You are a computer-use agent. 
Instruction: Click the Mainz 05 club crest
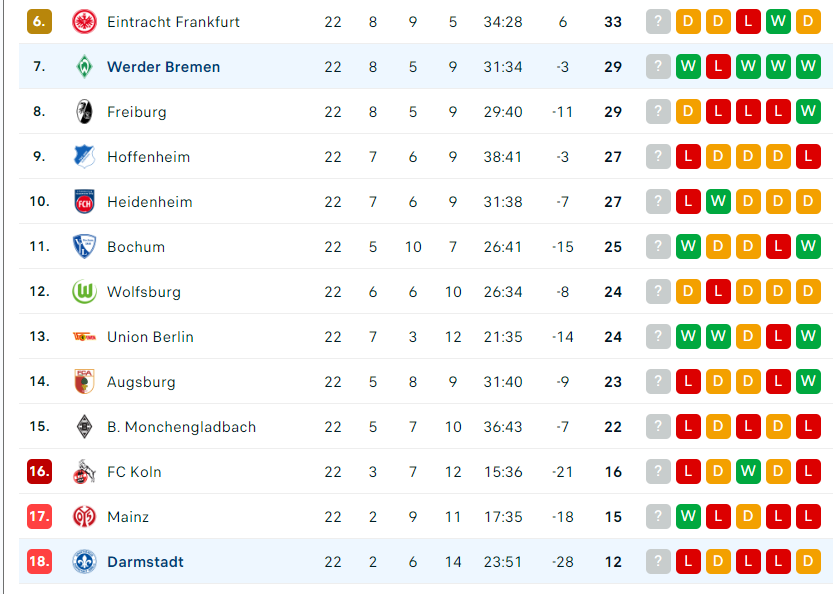pos(84,517)
